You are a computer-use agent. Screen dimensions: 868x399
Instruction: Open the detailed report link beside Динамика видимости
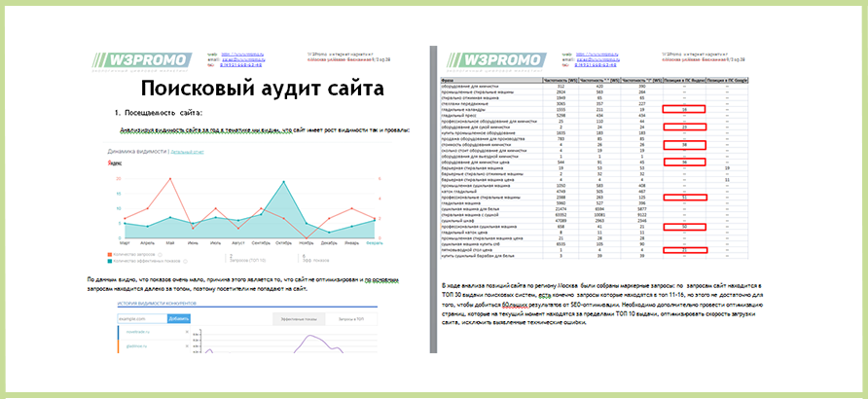tap(187, 151)
